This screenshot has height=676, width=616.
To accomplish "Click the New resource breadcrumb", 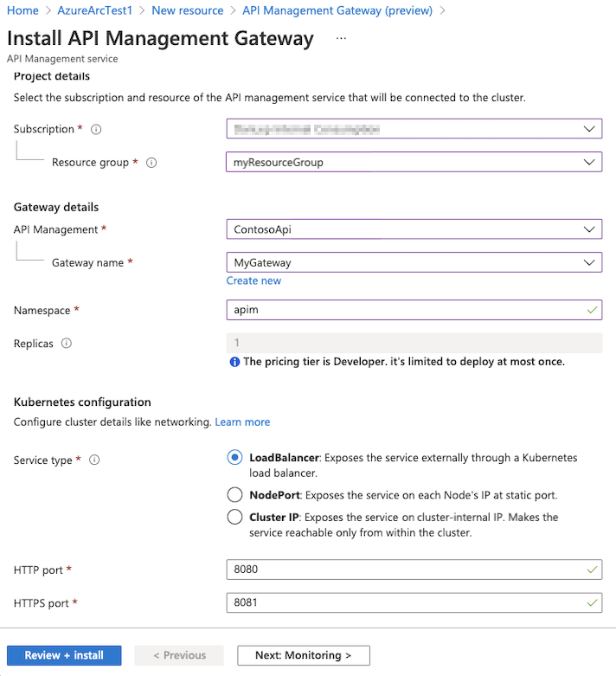I will (x=187, y=10).
